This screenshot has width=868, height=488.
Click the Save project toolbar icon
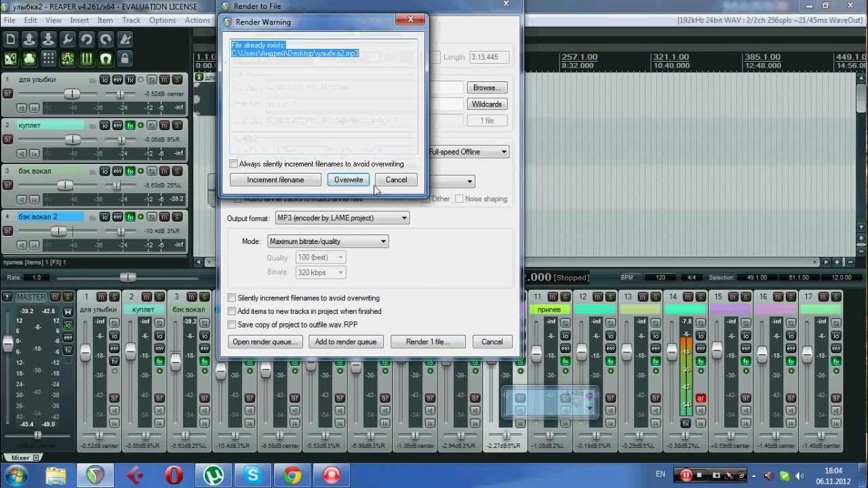pos(49,40)
